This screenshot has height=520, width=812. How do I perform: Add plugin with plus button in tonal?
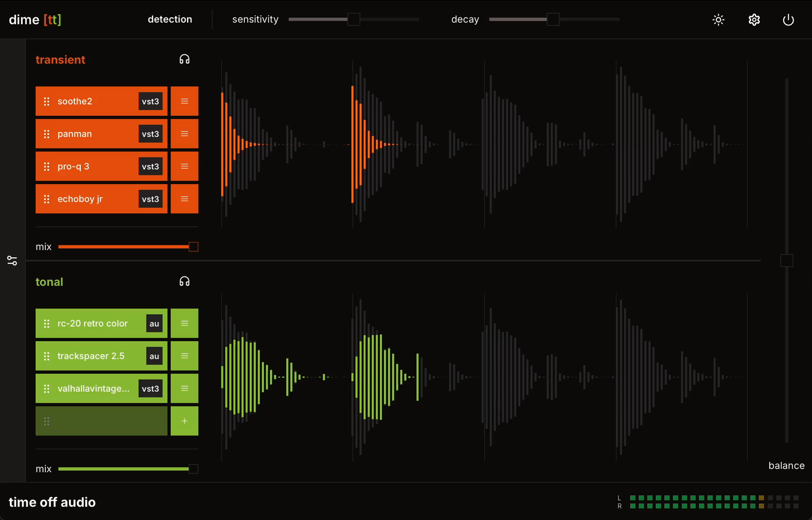coord(184,421)
